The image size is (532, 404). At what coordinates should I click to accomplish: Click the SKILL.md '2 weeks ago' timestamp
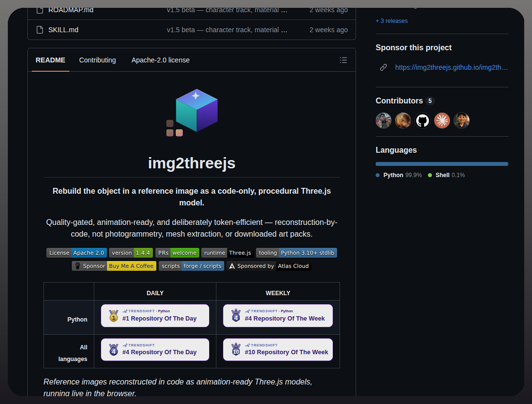(x=328, y=30)
